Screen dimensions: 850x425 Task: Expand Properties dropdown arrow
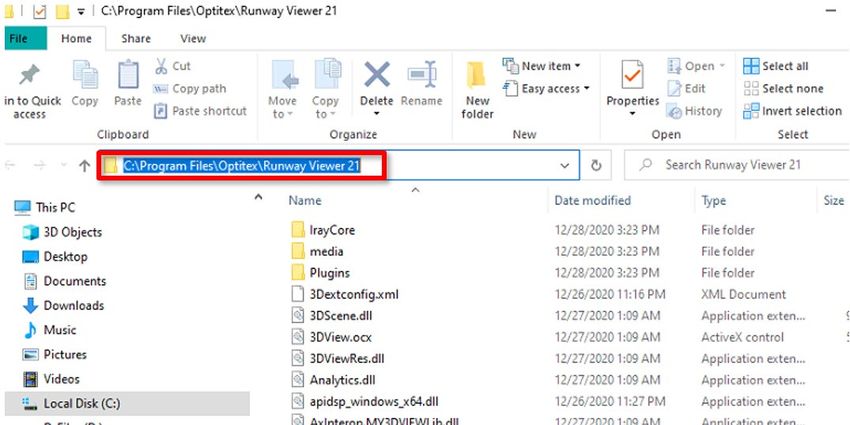click(632, 114)
